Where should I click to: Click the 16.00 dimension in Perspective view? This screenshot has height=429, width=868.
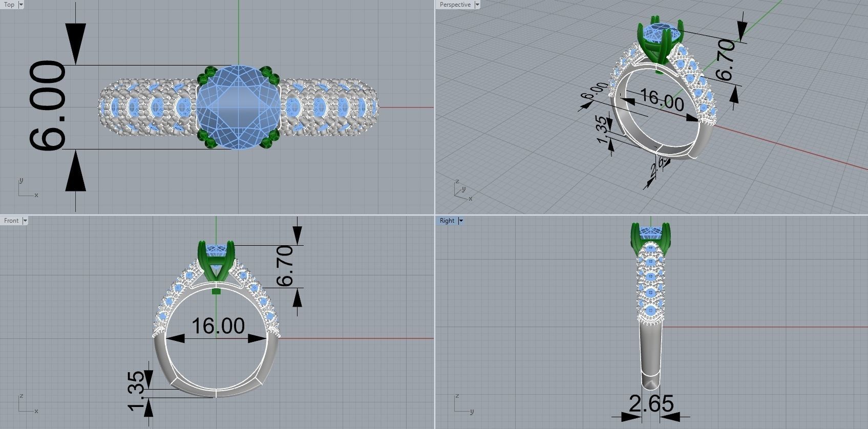point(662,99)
